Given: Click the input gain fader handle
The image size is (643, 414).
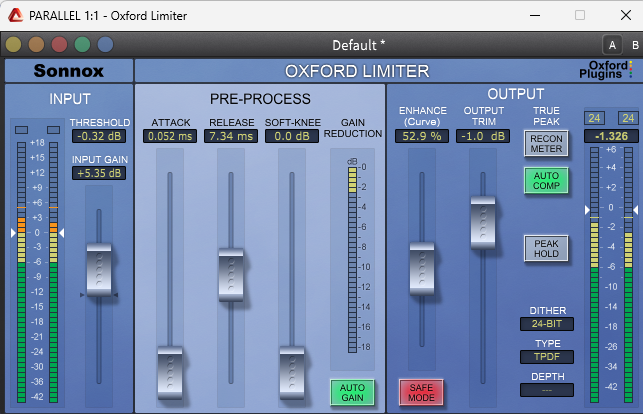Looking at the screenshot, I should coord(99,270).
